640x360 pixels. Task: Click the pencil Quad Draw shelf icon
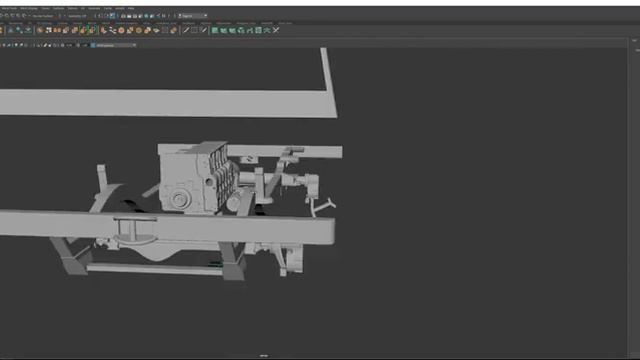click(204, 30)
